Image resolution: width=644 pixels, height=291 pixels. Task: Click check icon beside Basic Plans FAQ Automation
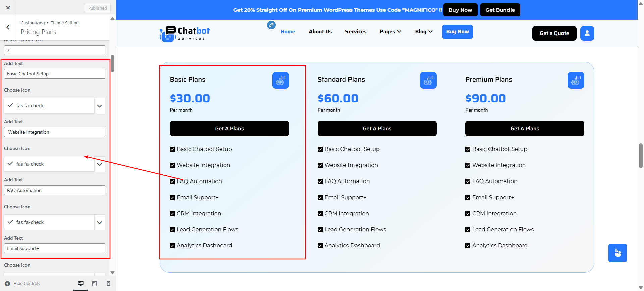[172, 181]
